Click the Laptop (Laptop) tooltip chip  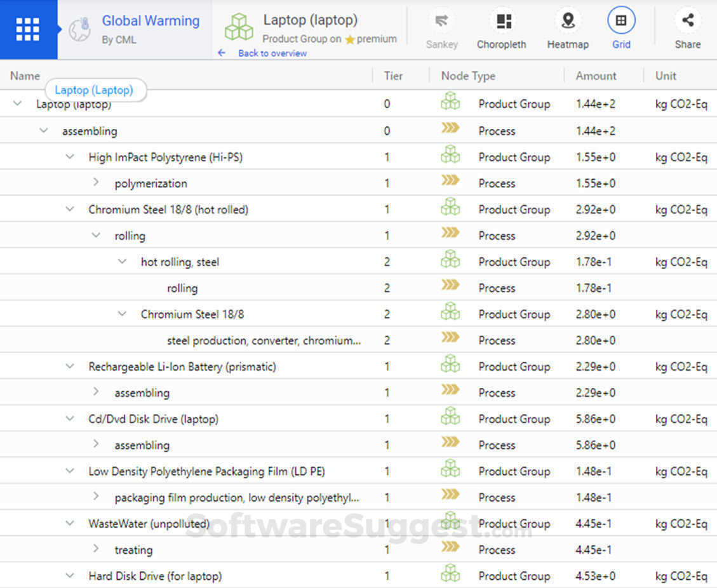(94, 90)
